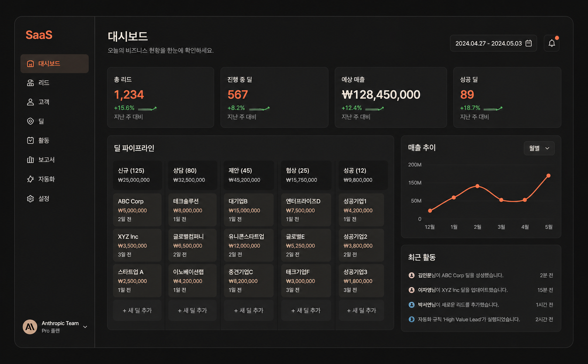Click the 고객 person icon in sidebar
Image resolution: width=588 pixels, height=364 pixels.
[x=30, y=102]
